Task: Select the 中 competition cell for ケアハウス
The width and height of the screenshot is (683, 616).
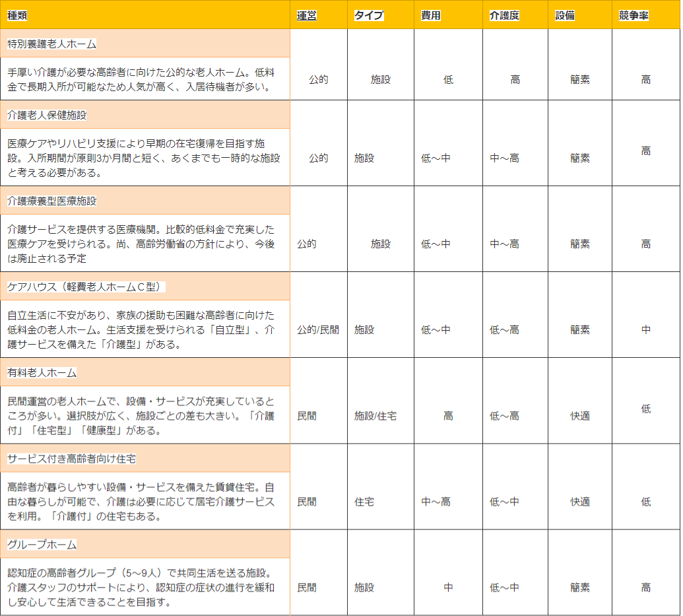Action: pos(646,329)
